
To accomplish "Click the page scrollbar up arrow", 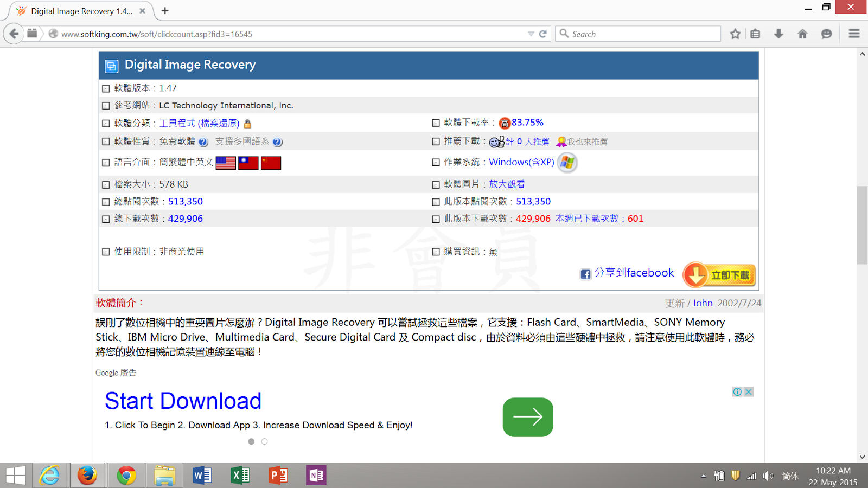I will click(862, 54).
